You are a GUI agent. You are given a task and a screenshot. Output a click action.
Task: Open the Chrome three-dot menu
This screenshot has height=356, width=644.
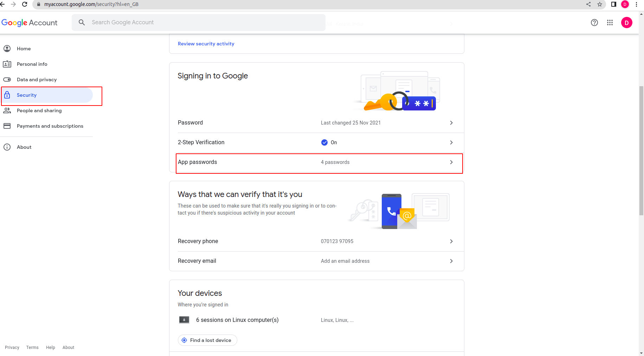[x=637, y=4]
